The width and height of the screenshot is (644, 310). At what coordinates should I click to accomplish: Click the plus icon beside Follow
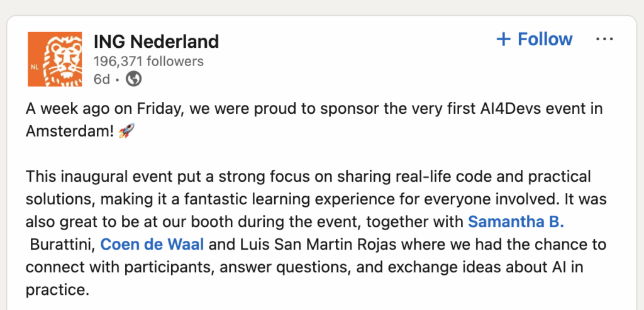503,40
